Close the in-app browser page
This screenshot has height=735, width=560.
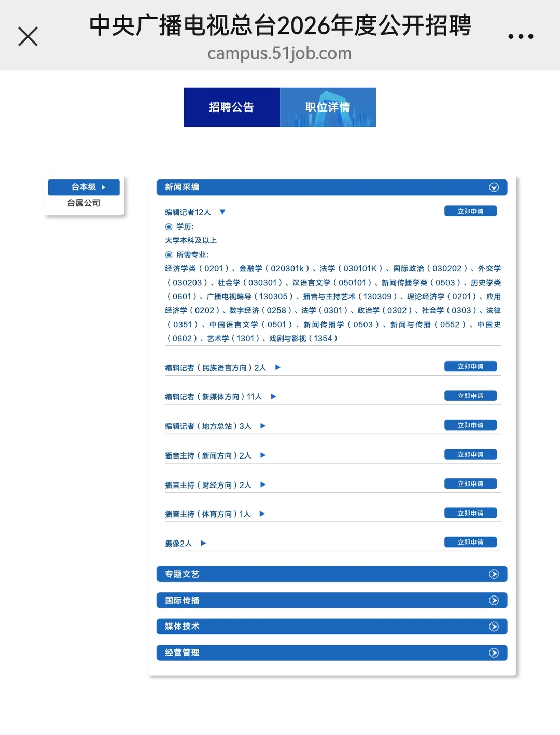[x=28, y=36]
